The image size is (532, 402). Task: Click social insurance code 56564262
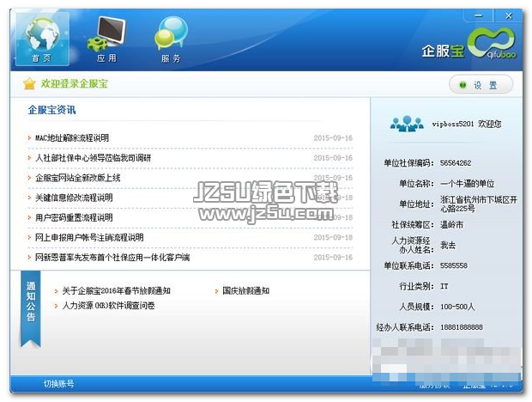tap(456, 163)
